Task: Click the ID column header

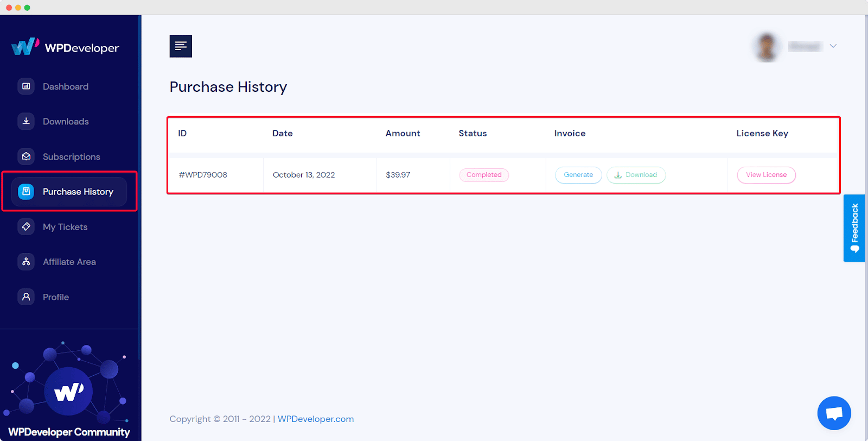Action: [x=182, y=134]
